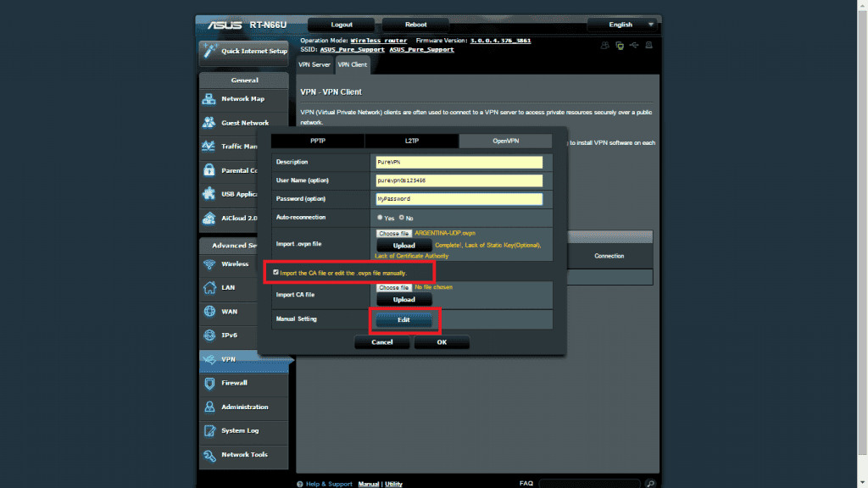Click the Manual Setting Edit button

click(404, 319)
